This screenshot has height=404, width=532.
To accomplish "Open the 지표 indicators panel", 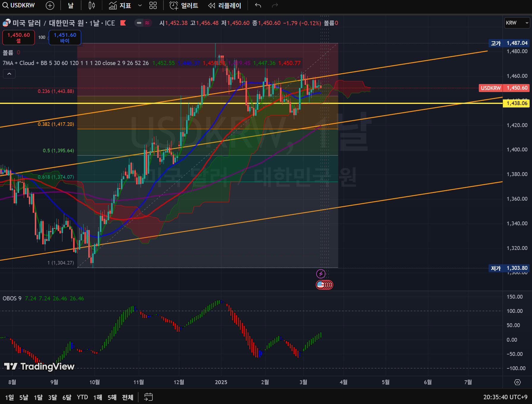I will [120, 6].
